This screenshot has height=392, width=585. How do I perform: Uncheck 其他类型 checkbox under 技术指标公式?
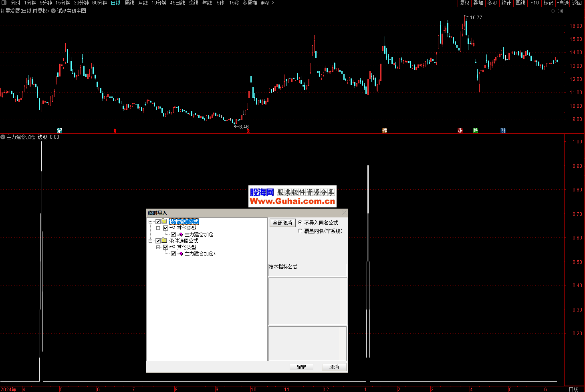tap(165, 228)
